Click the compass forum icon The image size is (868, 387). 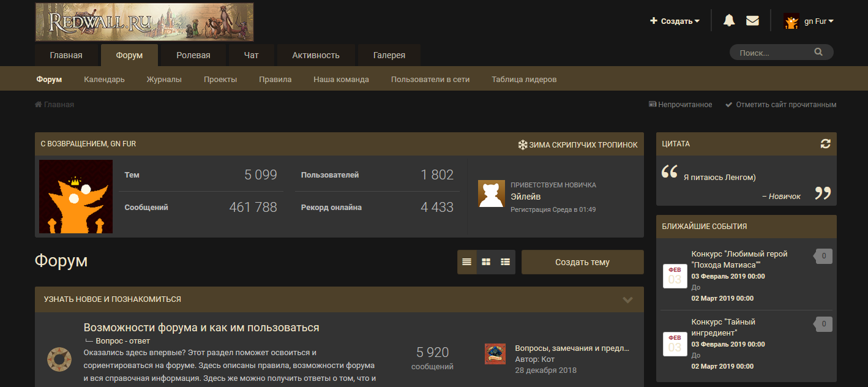tap(59, 358)
